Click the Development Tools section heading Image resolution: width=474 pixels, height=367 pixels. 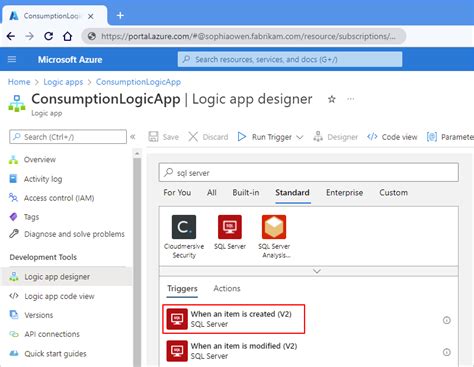point(43,257)
